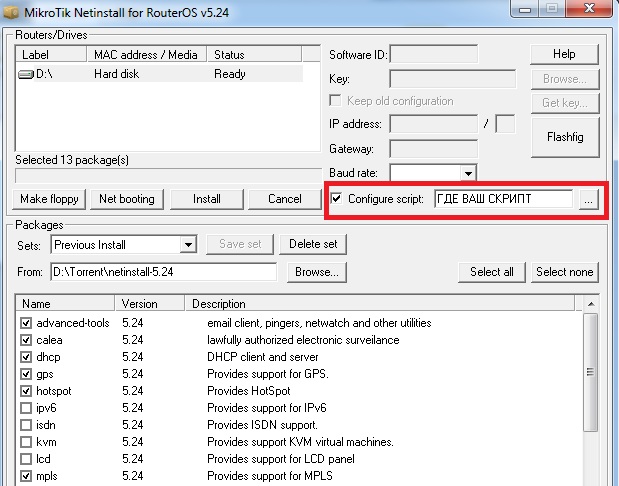Sort drives by Label column header
619x486 pixels.
click(51, 54)
